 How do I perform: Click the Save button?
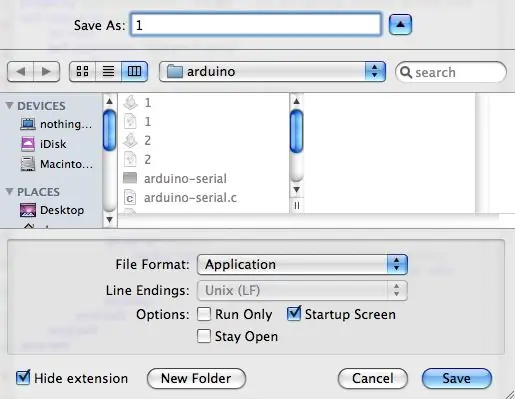457,378
